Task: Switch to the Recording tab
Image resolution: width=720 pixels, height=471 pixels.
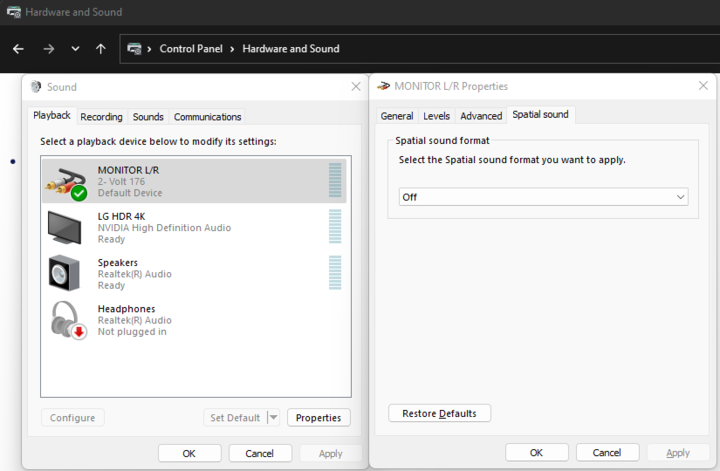Action: point(101,117)
